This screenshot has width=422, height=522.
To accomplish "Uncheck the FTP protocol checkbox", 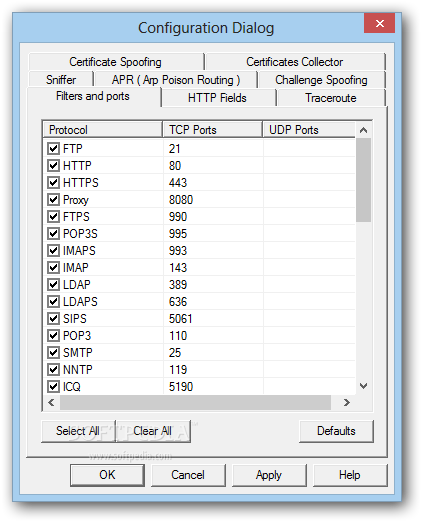I will point(53,148).
